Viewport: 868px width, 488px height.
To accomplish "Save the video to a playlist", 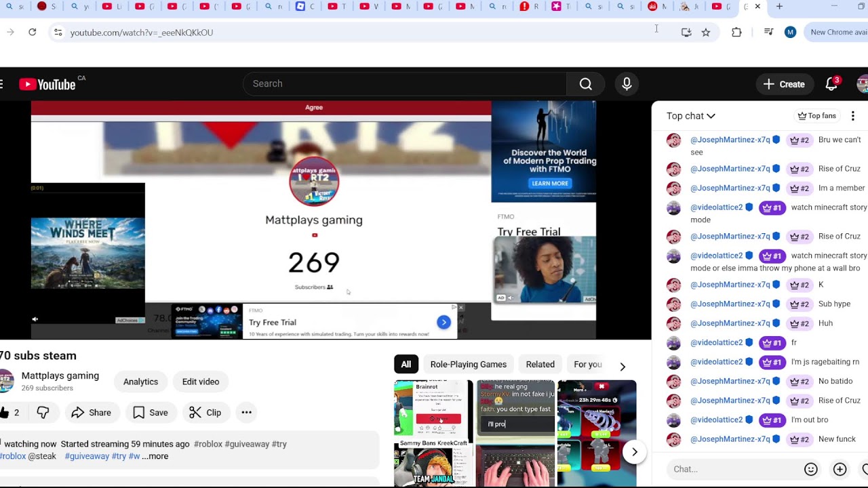I will point(151,412).
